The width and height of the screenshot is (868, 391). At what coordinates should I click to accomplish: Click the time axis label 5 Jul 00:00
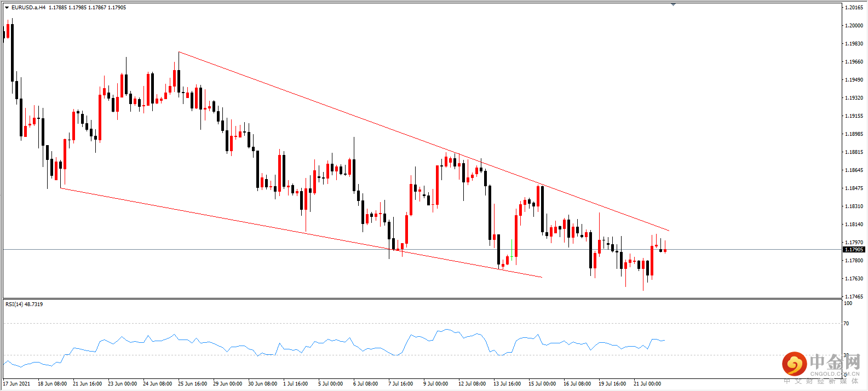(331, 384)
